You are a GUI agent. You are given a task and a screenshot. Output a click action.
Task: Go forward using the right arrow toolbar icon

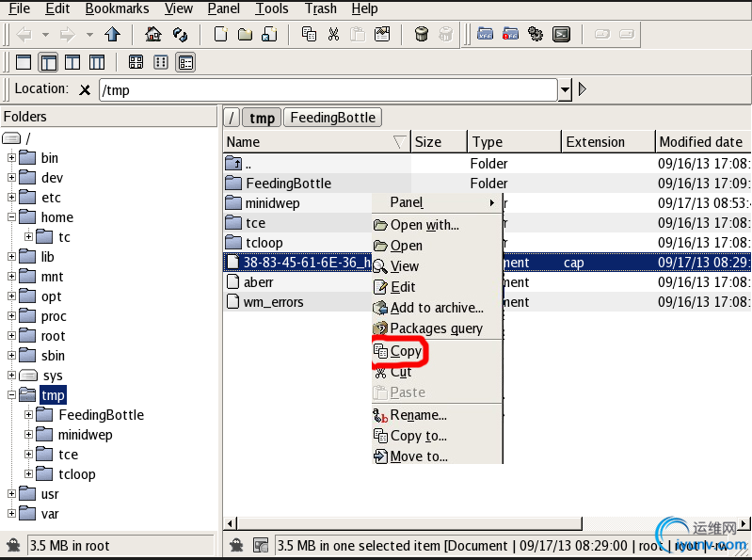point(67,35)
